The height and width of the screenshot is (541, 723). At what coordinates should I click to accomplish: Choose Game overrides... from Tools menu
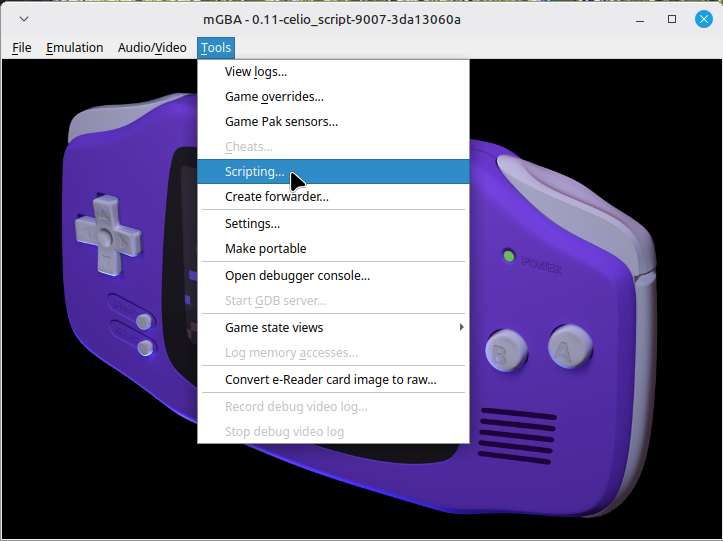point(333,97)
